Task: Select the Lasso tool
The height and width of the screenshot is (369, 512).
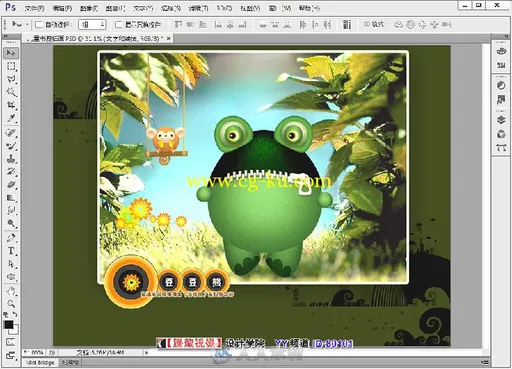Action: click(x=11, y=79)
